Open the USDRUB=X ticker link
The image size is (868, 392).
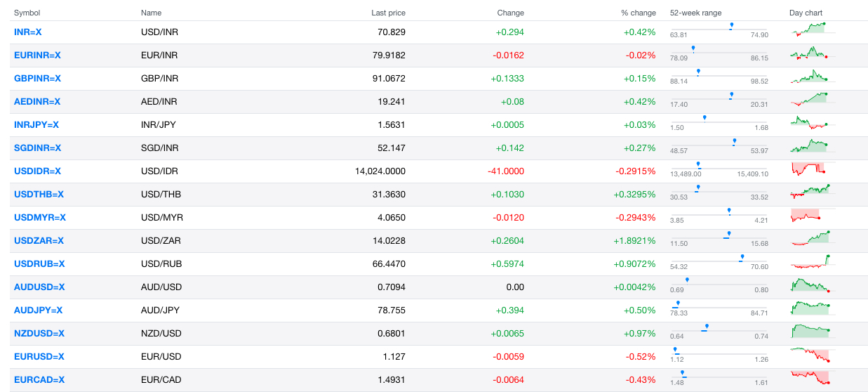[x=39, y=264]
